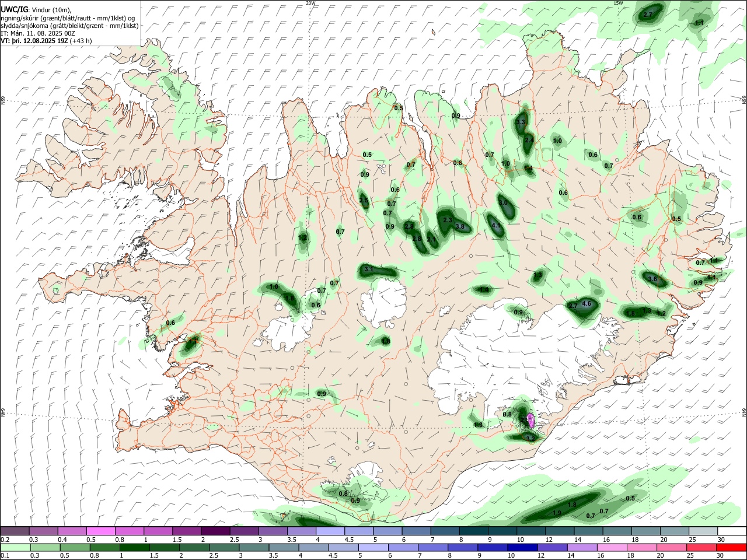Click the 2.3 precipitation value label
Screen dimensions: 747x560
tap(448, 220)
